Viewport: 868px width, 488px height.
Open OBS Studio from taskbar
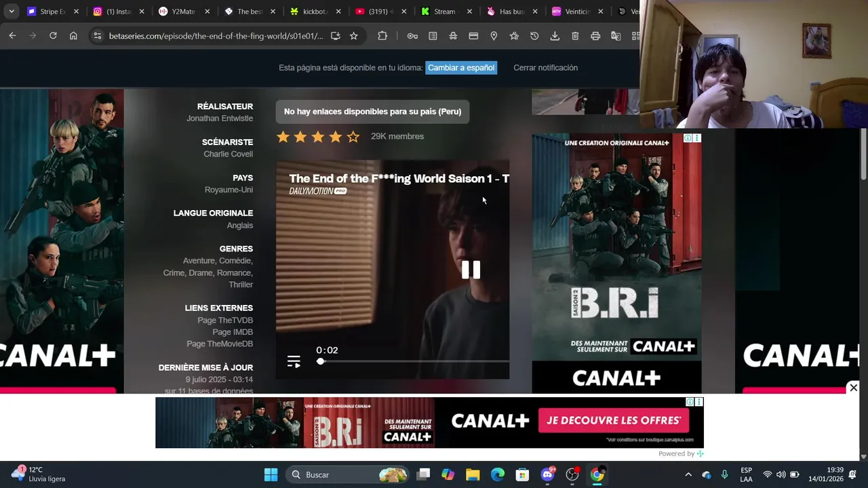pos(572,474)
